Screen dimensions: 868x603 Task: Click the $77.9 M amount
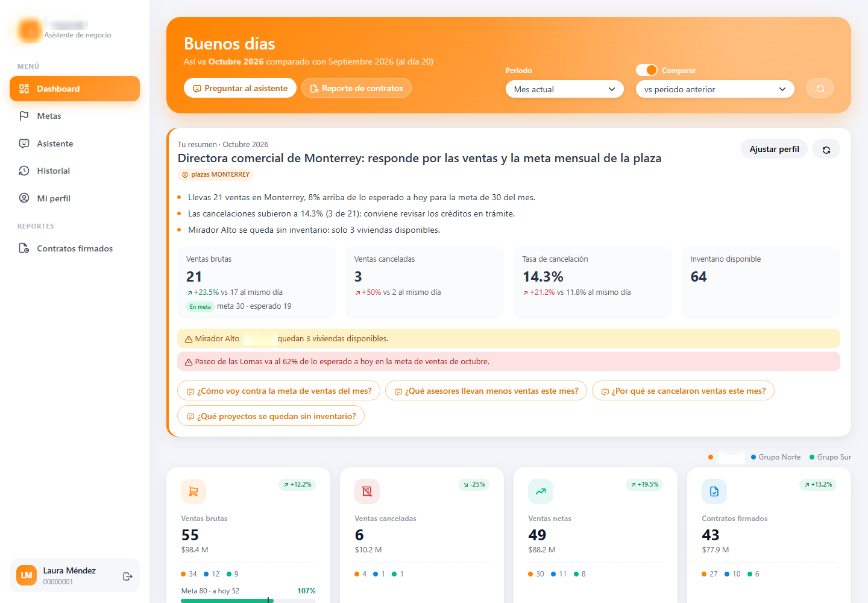tap(715, 550)
